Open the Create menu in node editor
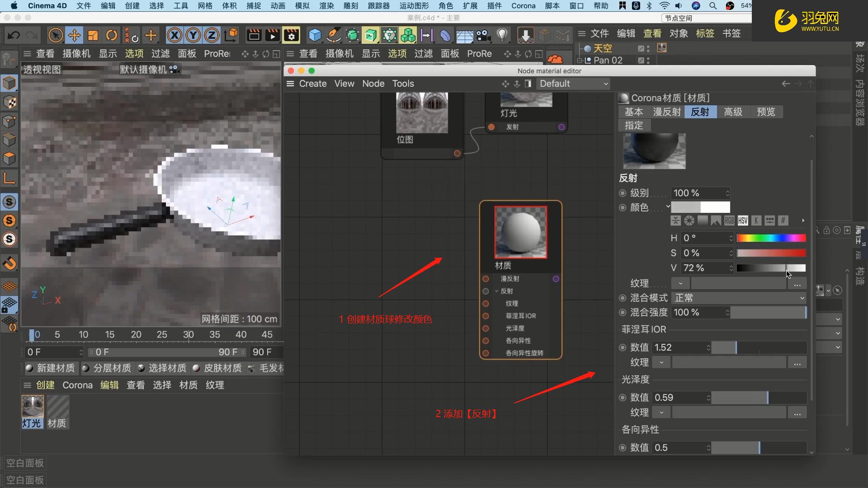The height and width of the screenshot is (488, 868). 312,84
